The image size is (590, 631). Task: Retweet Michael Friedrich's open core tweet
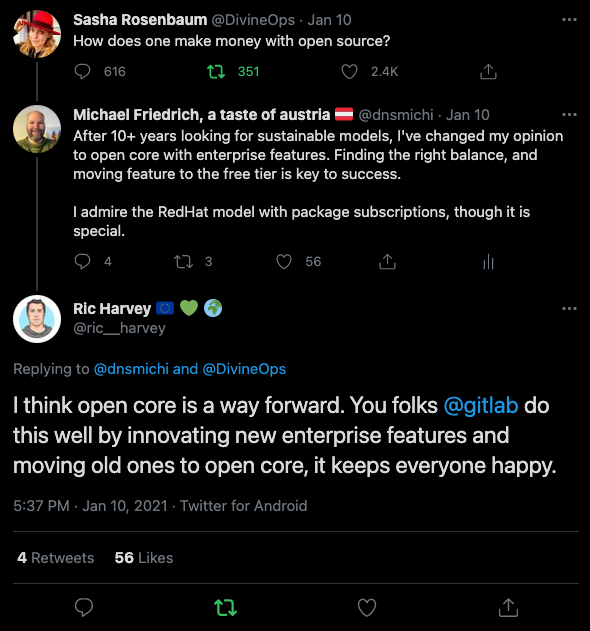[184, 262]
